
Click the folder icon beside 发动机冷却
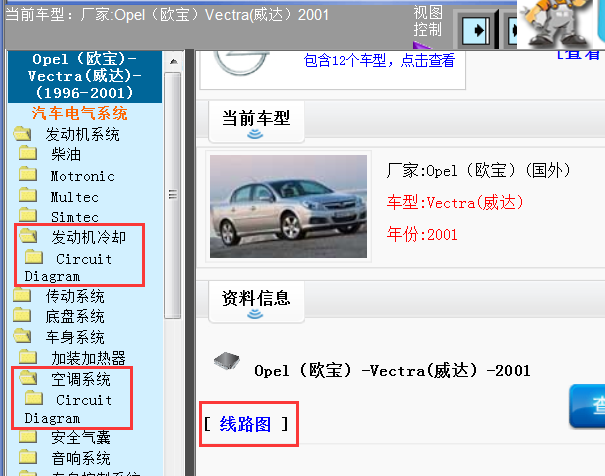(x=28, y=236)
